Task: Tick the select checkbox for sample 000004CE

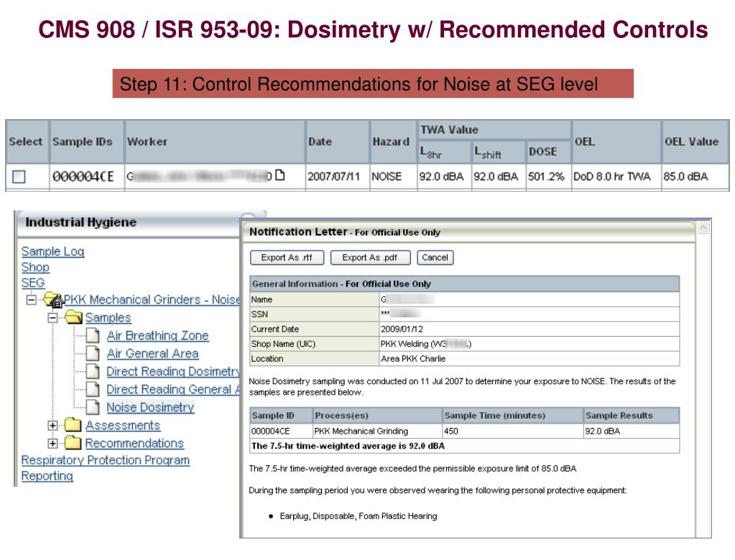Action: (19, 177)
